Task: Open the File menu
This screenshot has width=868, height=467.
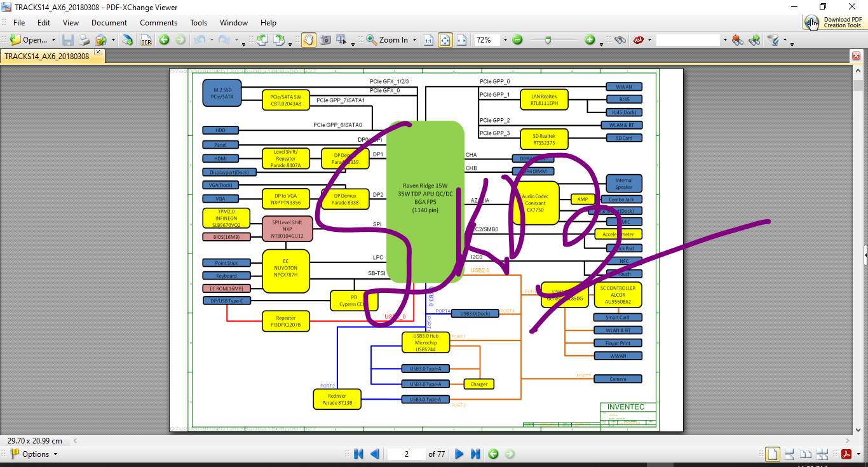Action: pos(19,23)
